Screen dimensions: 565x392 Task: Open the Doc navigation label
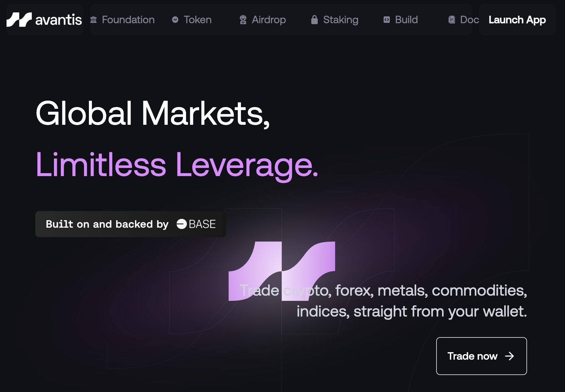click(x=469, y=20)
